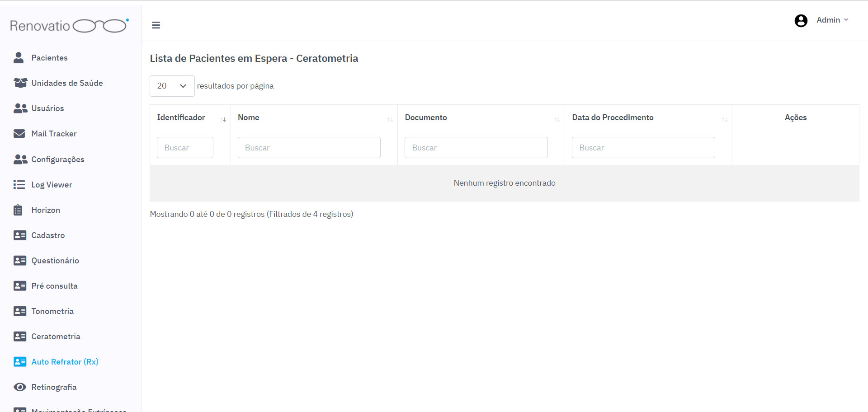Toggle sorting on the Nome column

(x=390, y=120)
